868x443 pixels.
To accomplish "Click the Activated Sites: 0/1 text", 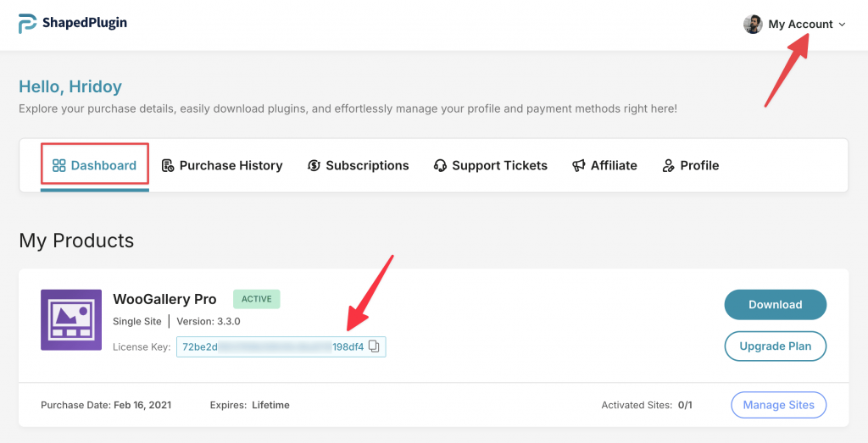I will 647,405.
